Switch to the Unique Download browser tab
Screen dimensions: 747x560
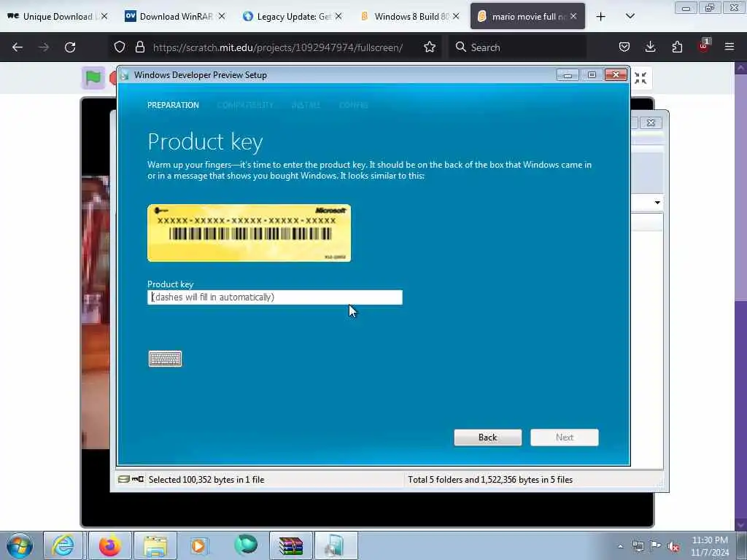pos(57,16)
